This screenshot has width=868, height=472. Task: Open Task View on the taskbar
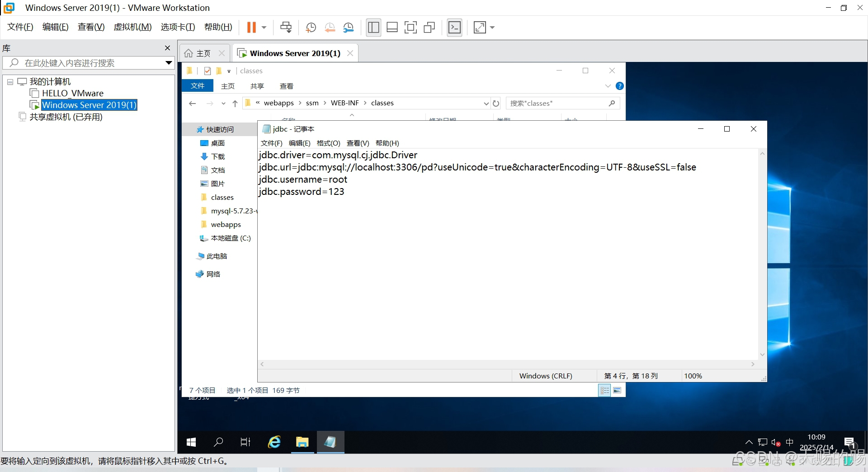(x=245, y=442)
